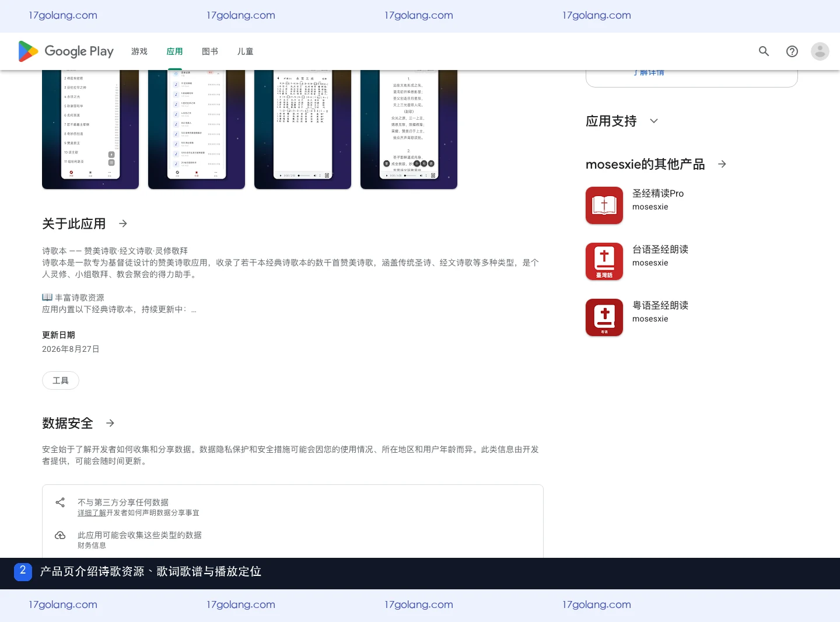Click the 丰富诗歌资源 line
Screen dimensions: 840x622
point(73,298)
